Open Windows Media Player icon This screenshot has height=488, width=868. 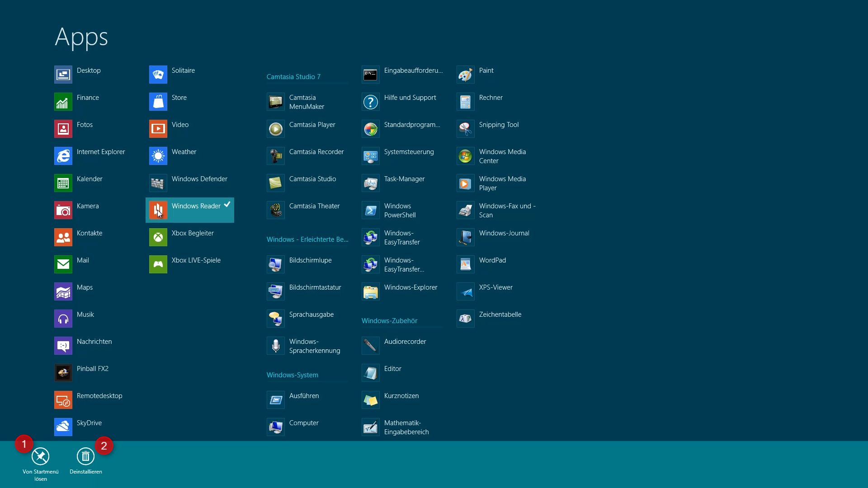[466, 183]
